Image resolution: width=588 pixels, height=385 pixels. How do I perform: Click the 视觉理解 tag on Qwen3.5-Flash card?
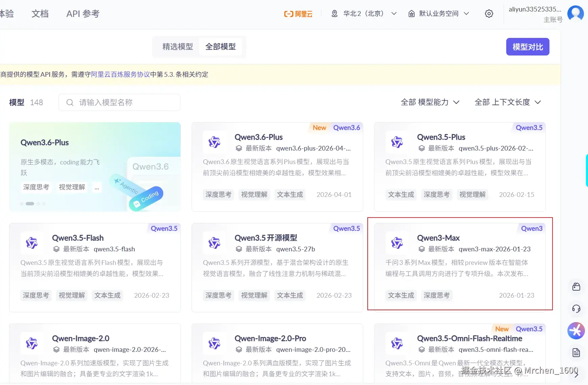click(x=72, y=295)
